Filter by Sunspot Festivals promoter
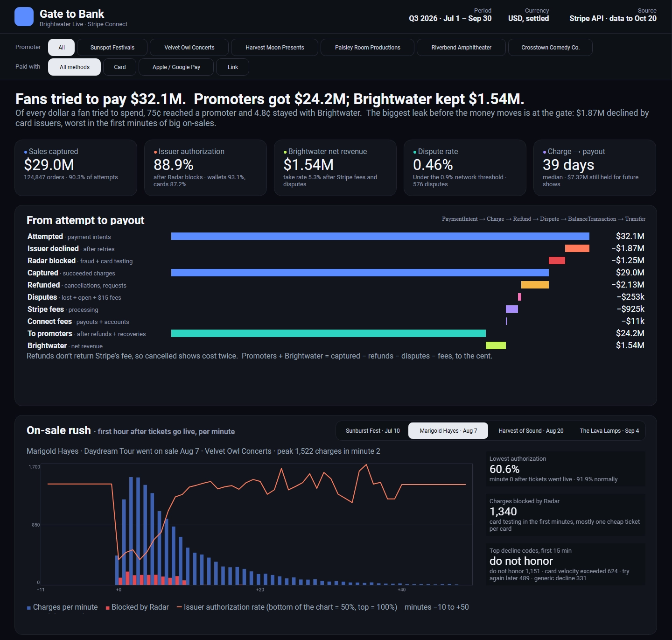Screen dimensions: 672x640 click(x=112, y=48)
